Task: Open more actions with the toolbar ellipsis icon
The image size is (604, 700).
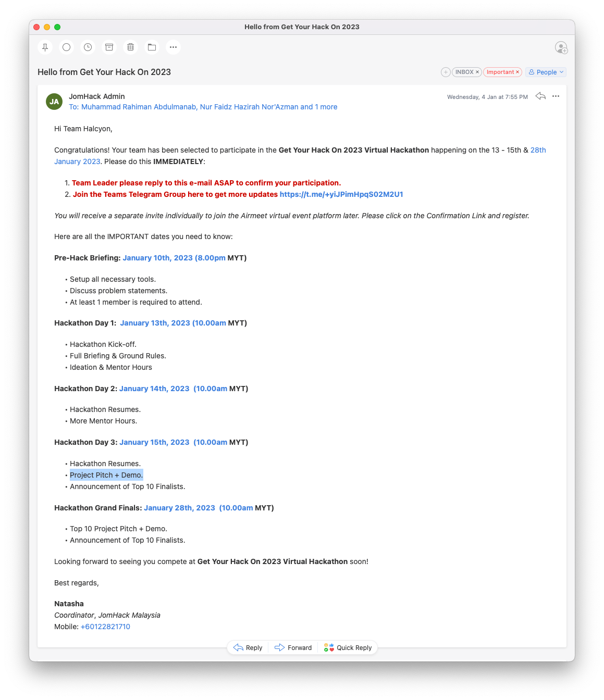Action: pos(173,47)
